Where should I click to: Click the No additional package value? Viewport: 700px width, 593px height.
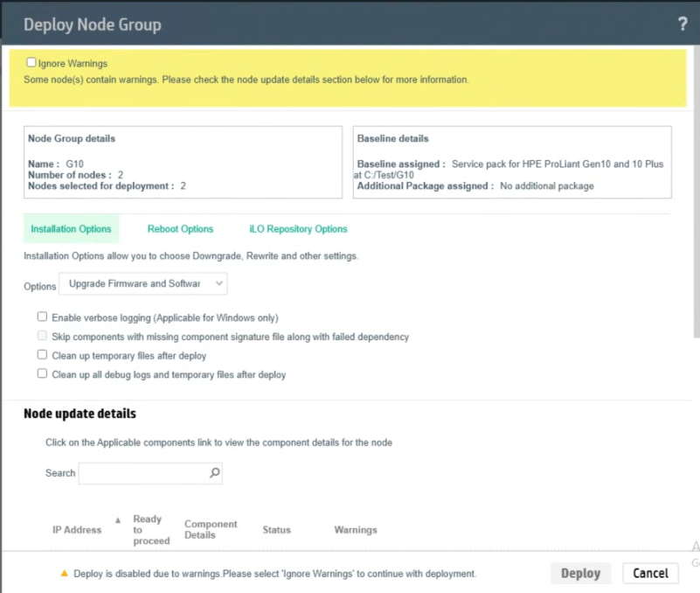pos(547,186)
